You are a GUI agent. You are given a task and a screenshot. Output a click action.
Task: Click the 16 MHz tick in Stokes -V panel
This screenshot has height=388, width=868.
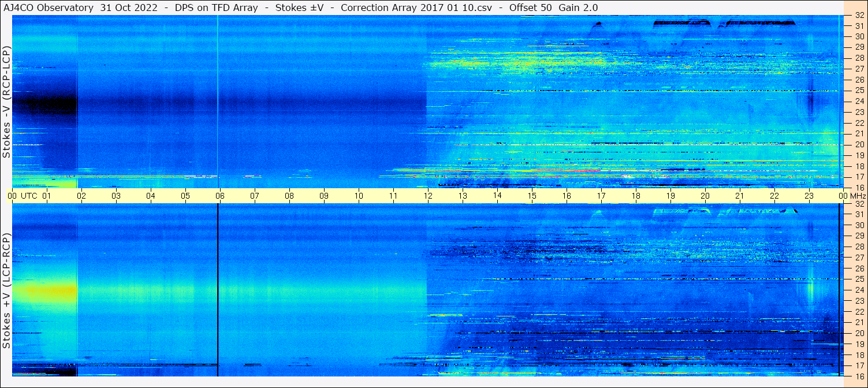[859, 187]
